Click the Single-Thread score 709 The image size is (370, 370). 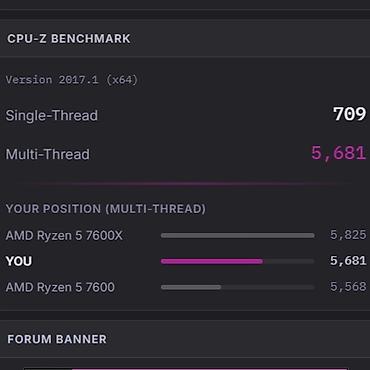pos(349,114)
